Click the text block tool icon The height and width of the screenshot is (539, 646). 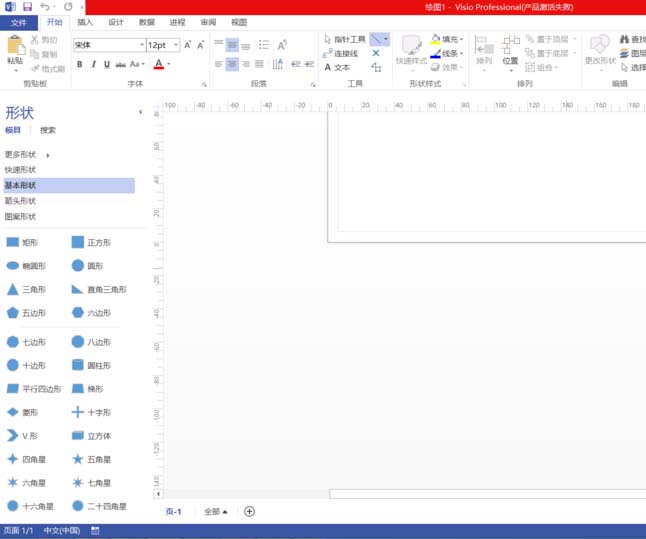(376, 67)
